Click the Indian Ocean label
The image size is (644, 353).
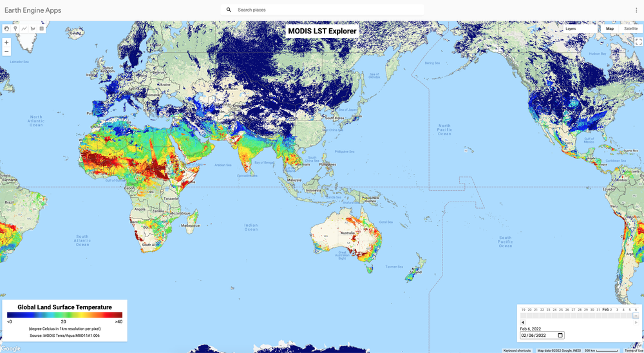(x=251, y=227)
